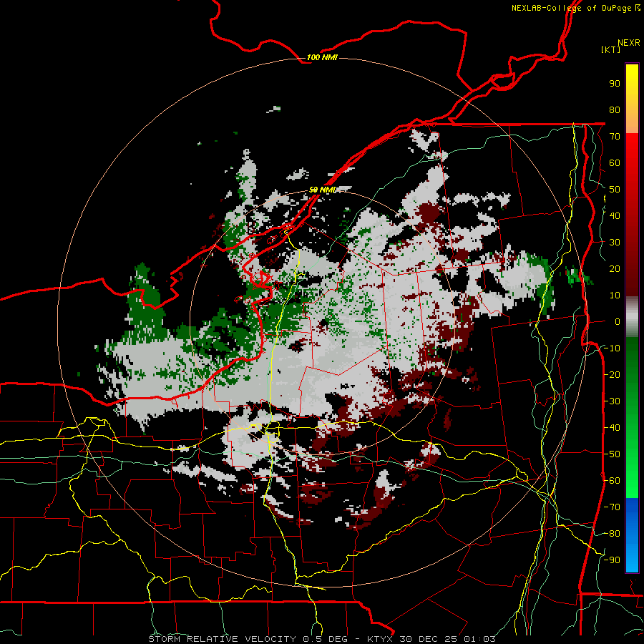644x644 pixels.
Task: Click the 10 value on the velocity scale
Action: (615, 296)
